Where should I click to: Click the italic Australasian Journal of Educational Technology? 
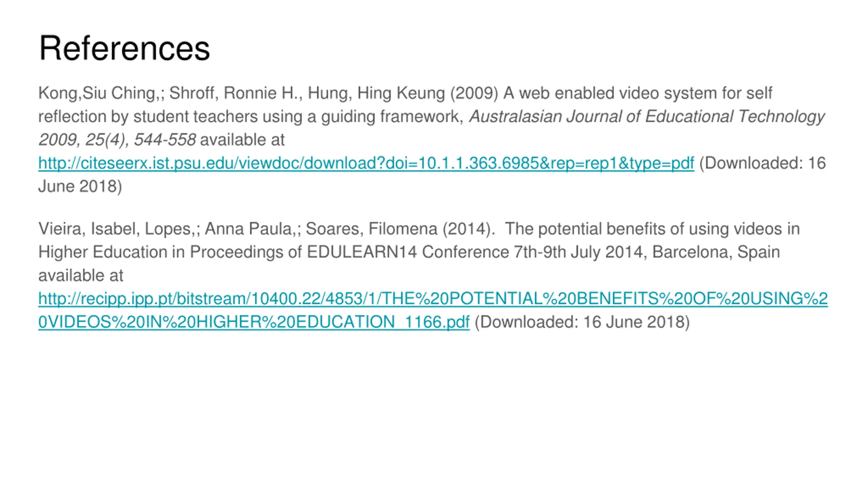click(647, 116)
